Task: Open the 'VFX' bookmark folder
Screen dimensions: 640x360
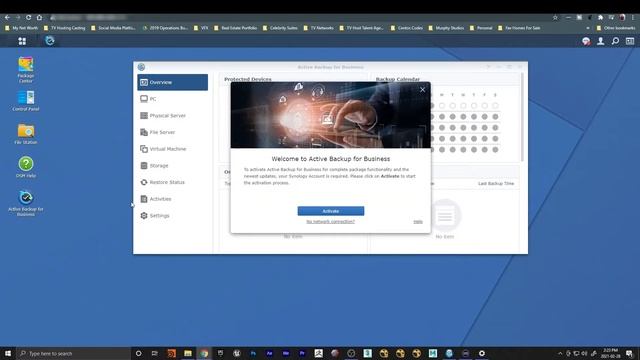Action: click(x=201, y=28)
